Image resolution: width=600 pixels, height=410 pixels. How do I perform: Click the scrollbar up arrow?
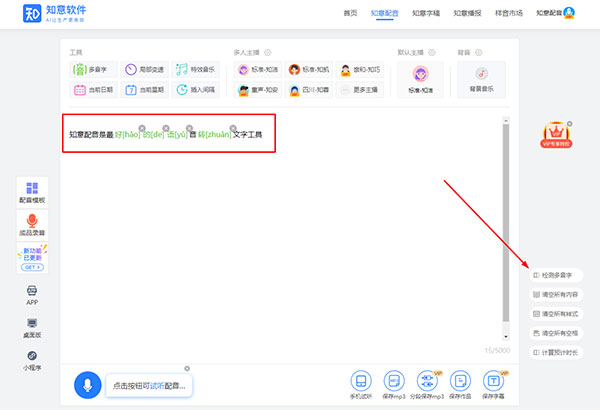click(506, 120)
